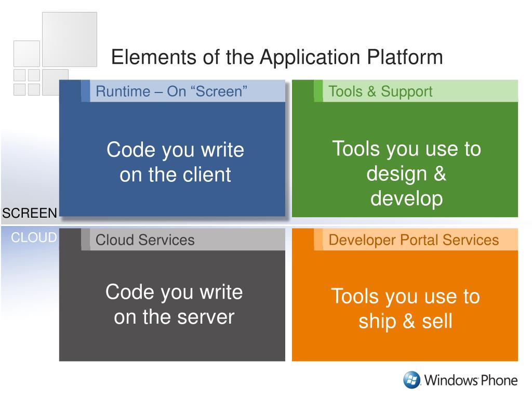Click the CLOUD label on the left
The height and width of the screenshot is (399, 532).
tap(34, 237)
